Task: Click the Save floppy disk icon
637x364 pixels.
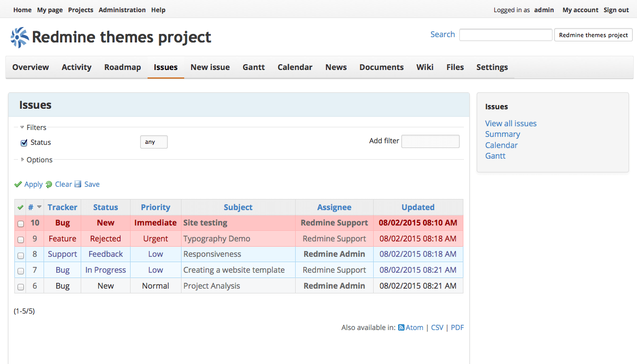Action: tap(78, 185)
